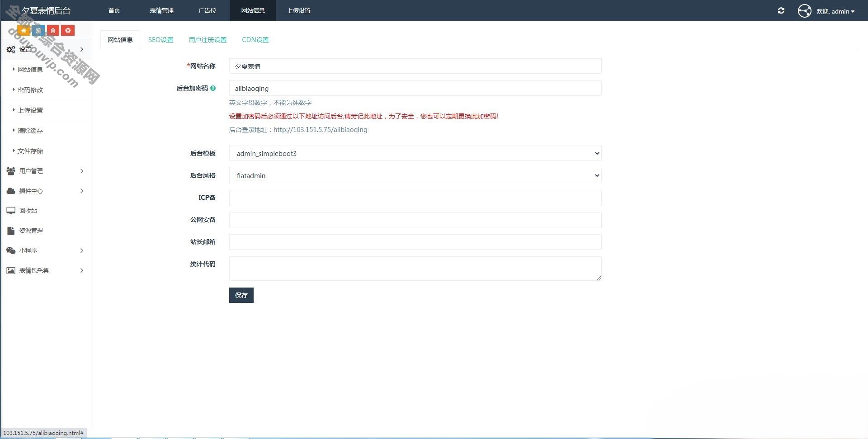The image size is (868, 439).
Task: Open 广告位 in the top navigation
Action: 207,10
